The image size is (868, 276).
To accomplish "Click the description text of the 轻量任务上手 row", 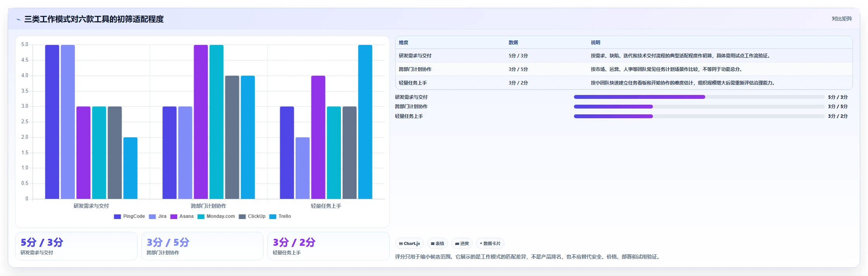I will click(x=684, y=83).
